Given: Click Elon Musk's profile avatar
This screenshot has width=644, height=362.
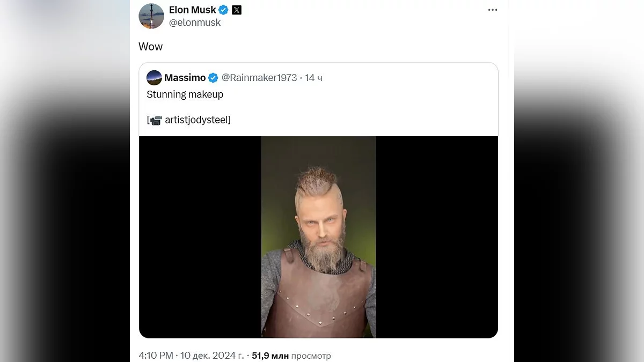Looking at the screenshot, I should [151, 16].
